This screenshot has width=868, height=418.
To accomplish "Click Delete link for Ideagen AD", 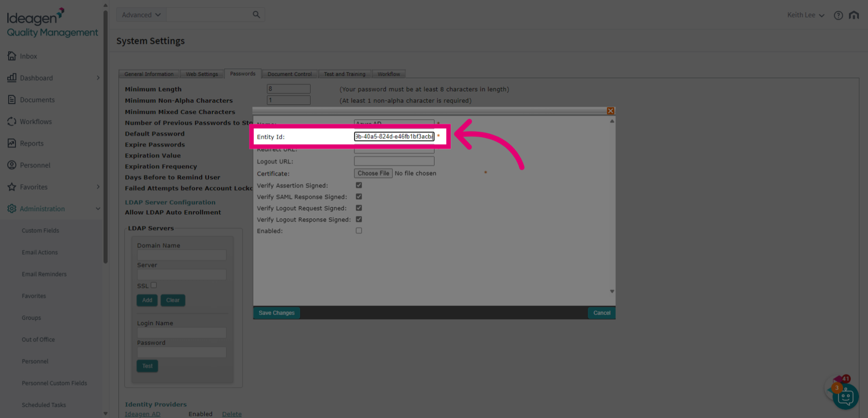I will [x=232, y=414].
